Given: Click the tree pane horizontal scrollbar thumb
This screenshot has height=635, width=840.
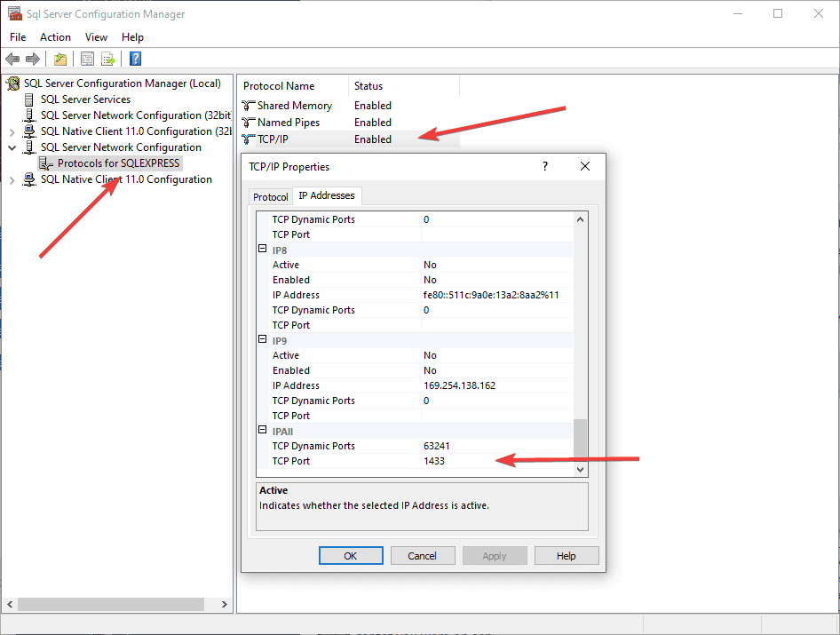Looking at the screenshot, I should (111, 605).
